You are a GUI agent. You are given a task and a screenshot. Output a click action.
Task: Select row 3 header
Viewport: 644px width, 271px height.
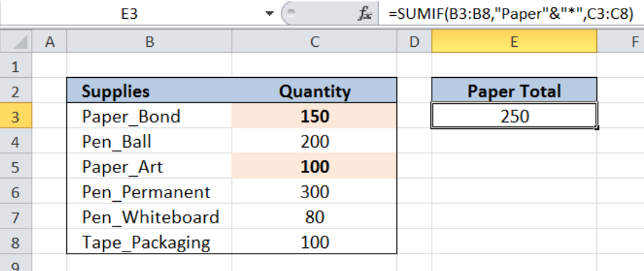pyautogui.click(x=16, y=117)
